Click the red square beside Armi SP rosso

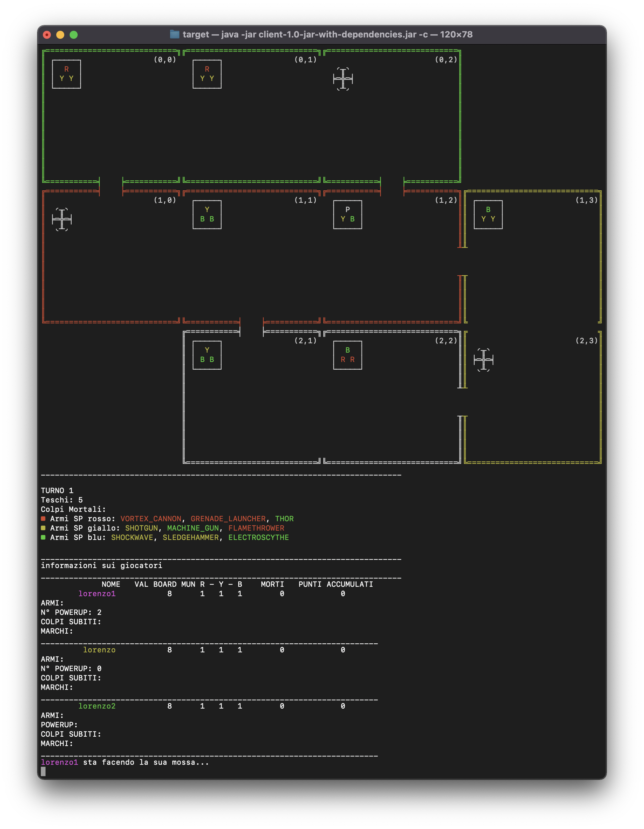(43, 519)
